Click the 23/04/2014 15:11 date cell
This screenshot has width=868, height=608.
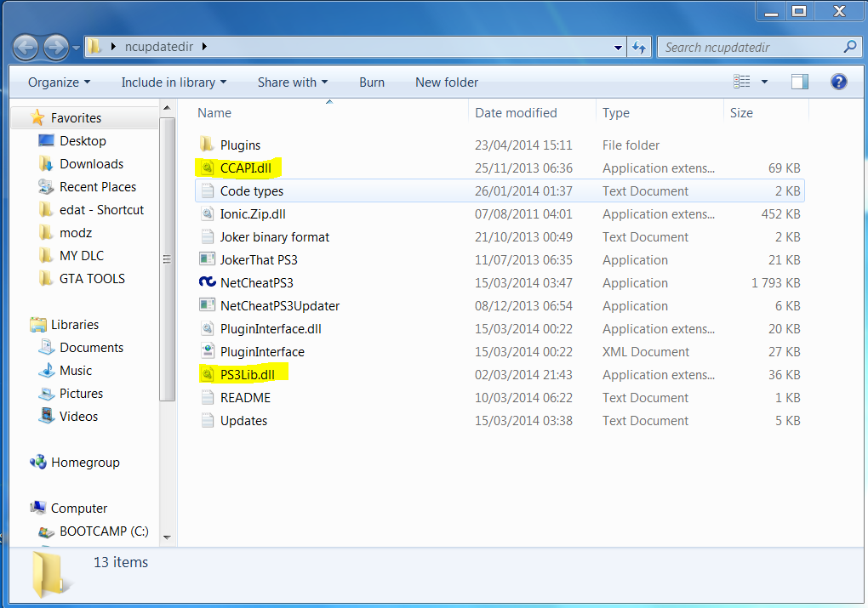523,145
